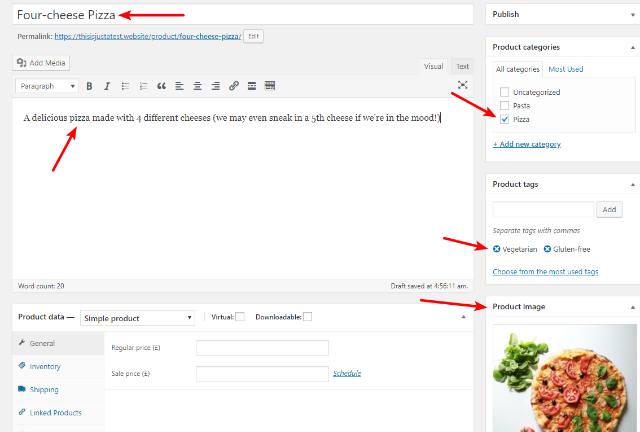Select the Linked Products tab
The width and height of the screenshot is (640, 432).
(x=58, y=413)
